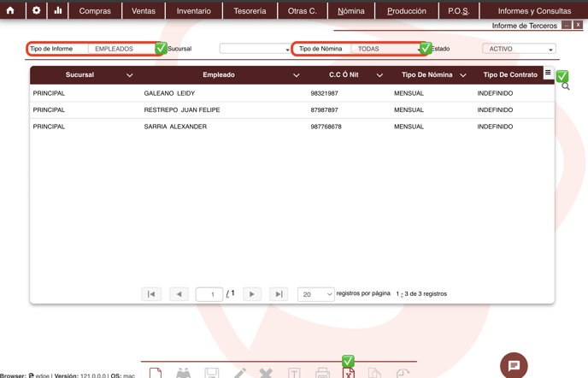Click the X delete icon in bottom toolbar
Viewport: 588px width, 378px height.
click(266, 373)
